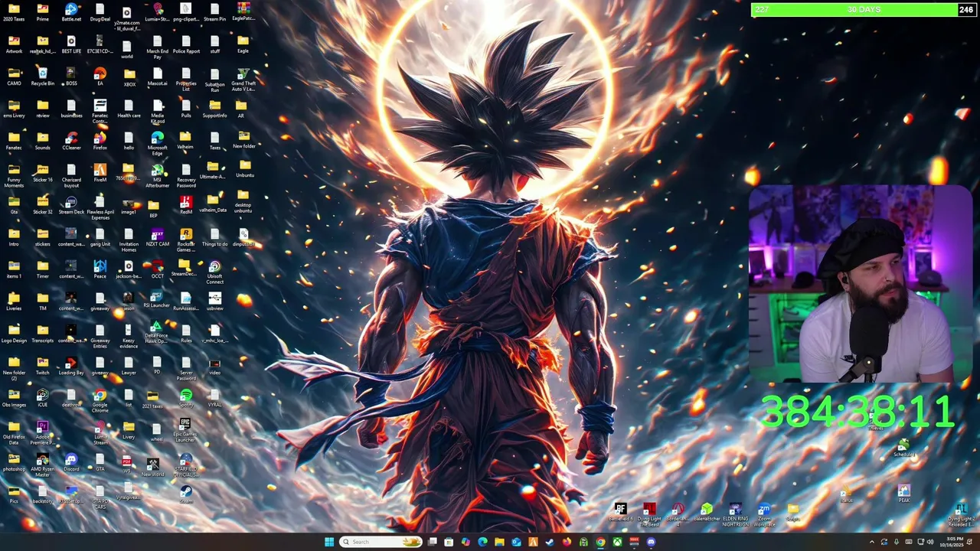This screenshot has height=551, width=980.
Task: Open the Recycle Bin
Action: pos(43,77)
